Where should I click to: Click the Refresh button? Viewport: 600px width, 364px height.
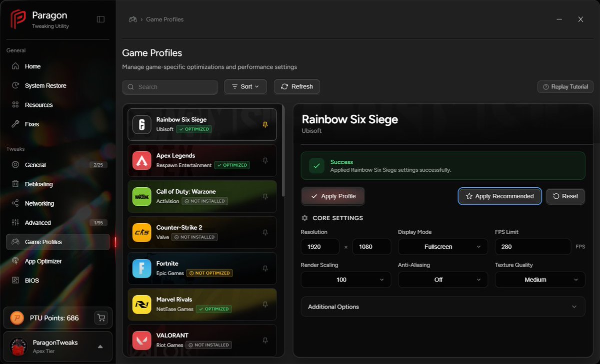tap(297, 86)
